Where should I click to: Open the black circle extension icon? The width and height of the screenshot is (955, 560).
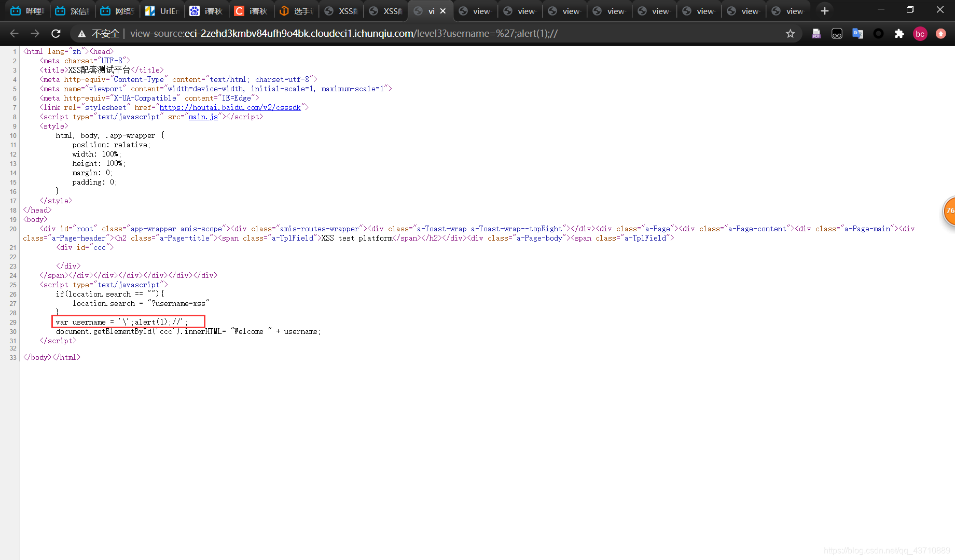click(x=878, y=34)
